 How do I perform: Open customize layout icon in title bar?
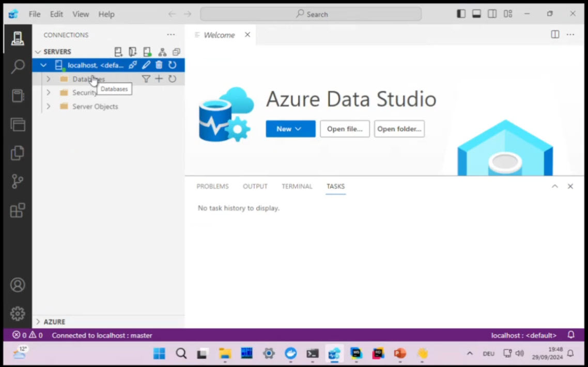coord(508,14)
